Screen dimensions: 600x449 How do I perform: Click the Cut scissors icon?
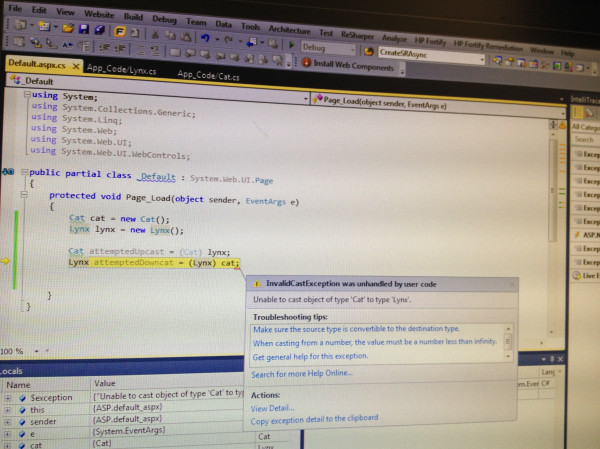pos(155,34)
